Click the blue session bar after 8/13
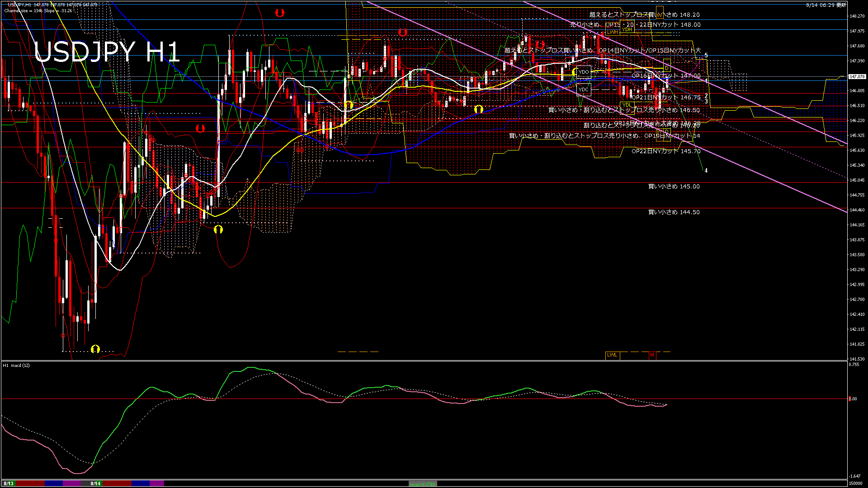The width and height of the screenshot is (868, 488). [x=54, y=483]
